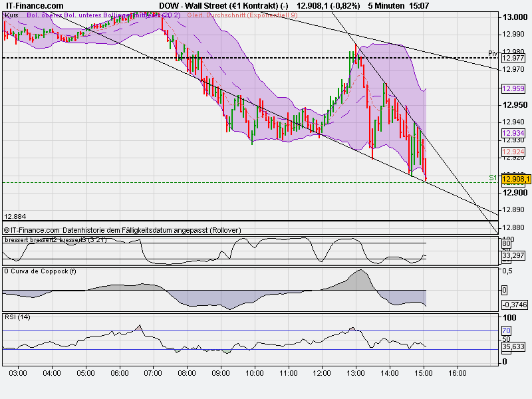Click the Datenhistorie Rollover copyright note
This screenshot has height=399, width=532.
(x=122, y=230)
